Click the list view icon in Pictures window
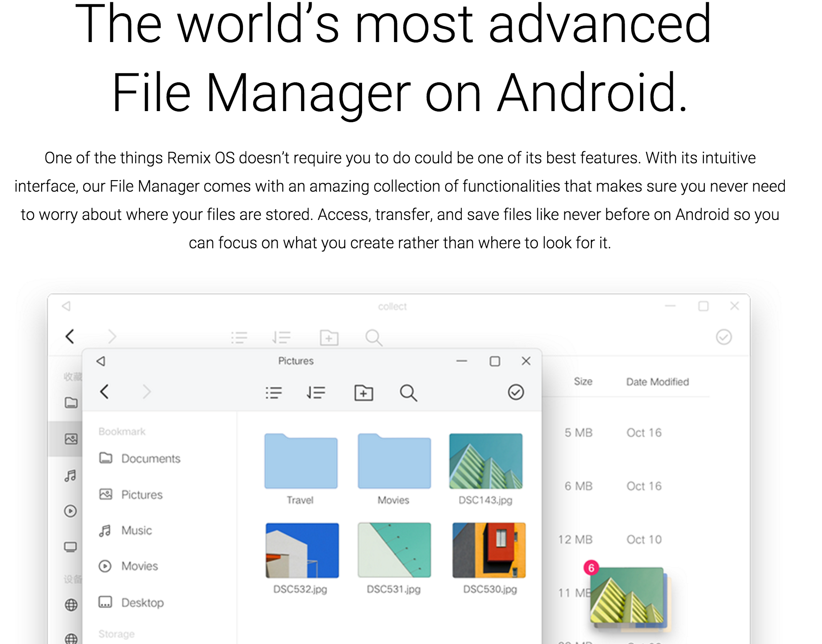The height and width of the screenshot is (644, 822). [x=274, y=393]
